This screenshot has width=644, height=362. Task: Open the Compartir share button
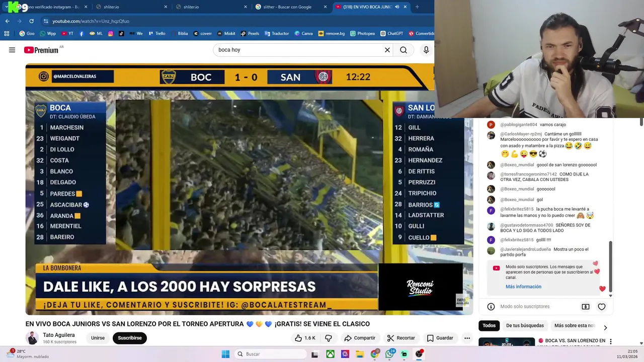tap(360, 338)
